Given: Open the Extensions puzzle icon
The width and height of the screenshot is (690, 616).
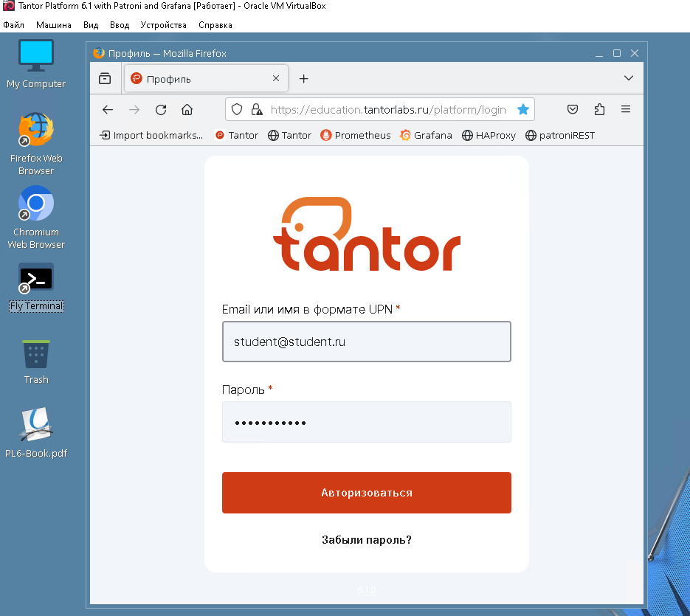Looking at the screenshot, I should 599,110.
